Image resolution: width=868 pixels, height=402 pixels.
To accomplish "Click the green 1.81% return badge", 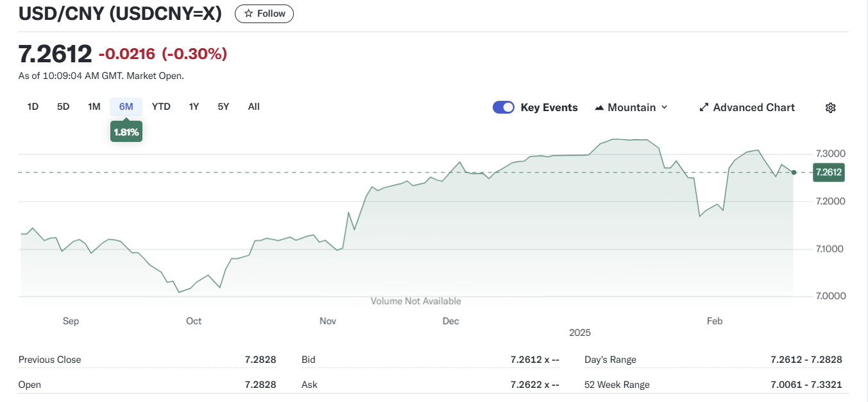I will point(126,132).
